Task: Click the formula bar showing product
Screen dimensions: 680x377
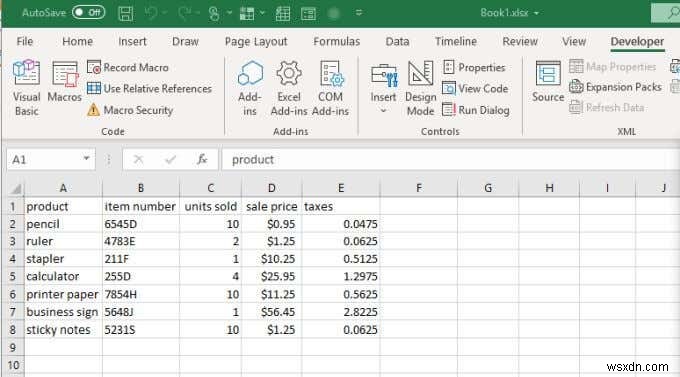Action: click(x=450, y=160)
